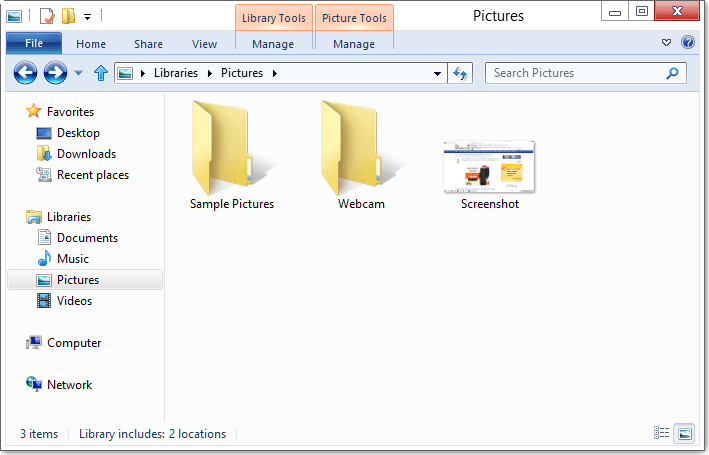This screenshot has height=455, width=709.
Task: Open the File menu tab
Action: pyautogui.click(x=33, y=44)
